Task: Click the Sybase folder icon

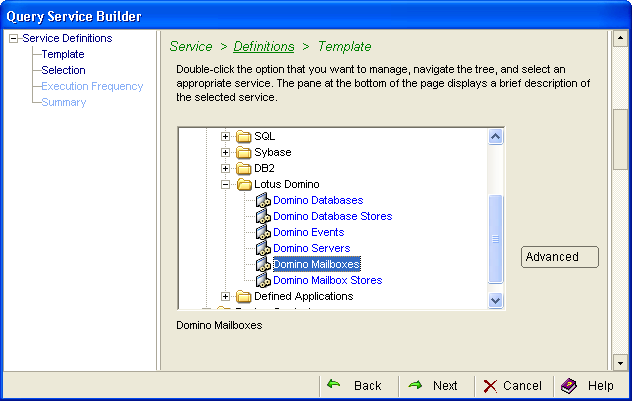Action: click(243, 152)
